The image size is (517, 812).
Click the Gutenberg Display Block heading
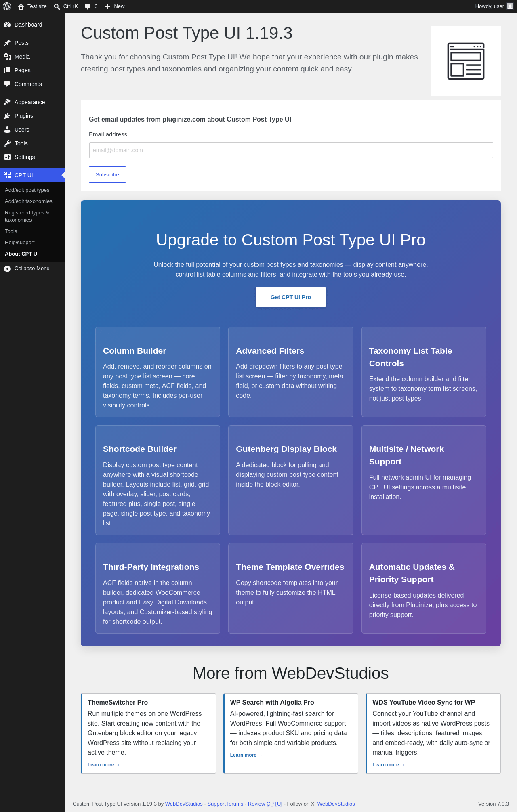click(286, 449)
